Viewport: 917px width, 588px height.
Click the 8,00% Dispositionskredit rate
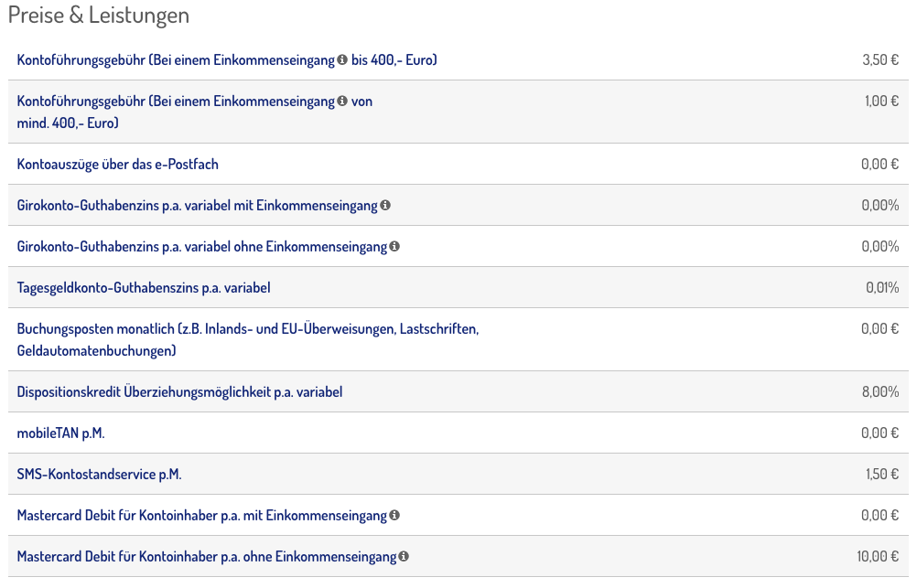pyautogui.click(x=879, y=392)
